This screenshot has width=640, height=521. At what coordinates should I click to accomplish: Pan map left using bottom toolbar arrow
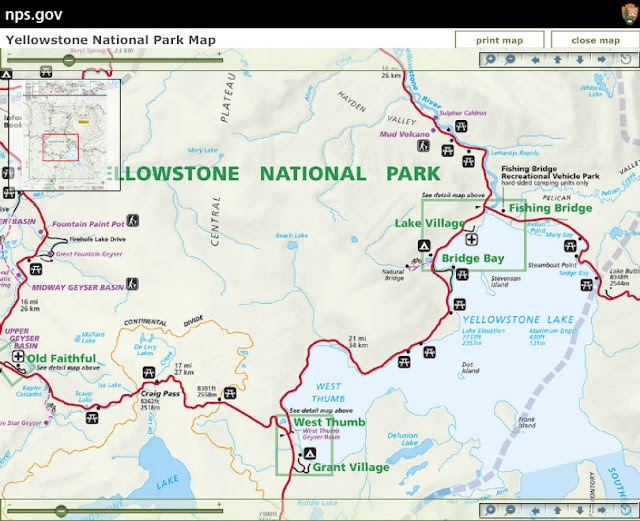536,510
